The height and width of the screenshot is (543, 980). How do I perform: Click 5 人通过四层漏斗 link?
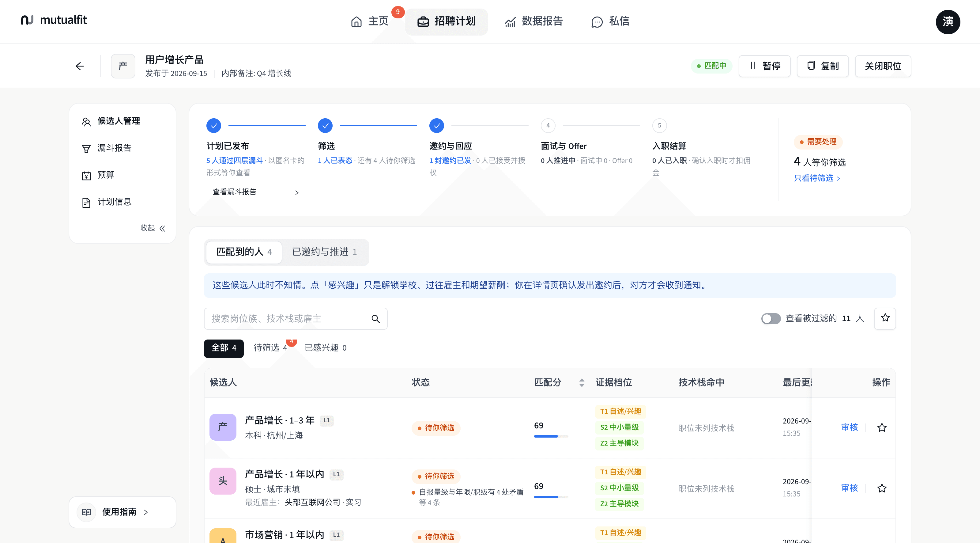(235, 161)
